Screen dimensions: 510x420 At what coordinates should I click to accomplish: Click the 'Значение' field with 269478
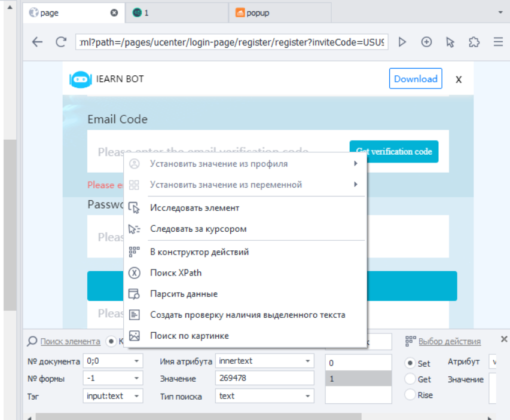264,378
